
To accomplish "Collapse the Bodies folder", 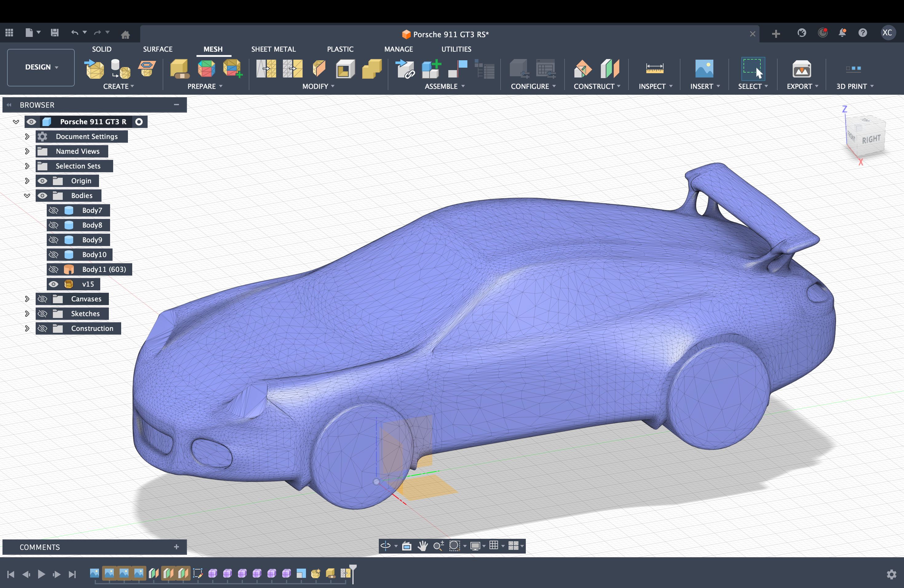I will coord(27,195).
